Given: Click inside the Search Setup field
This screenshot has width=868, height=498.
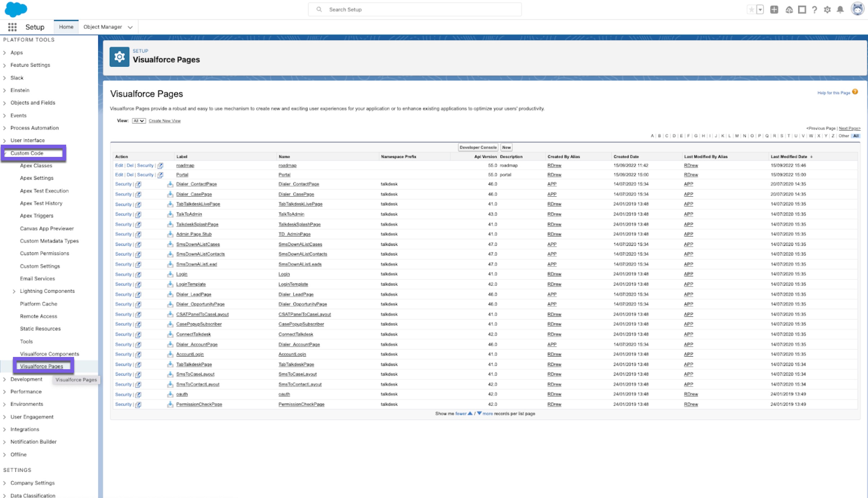Looking at the screenshot, I should [414, 9].
